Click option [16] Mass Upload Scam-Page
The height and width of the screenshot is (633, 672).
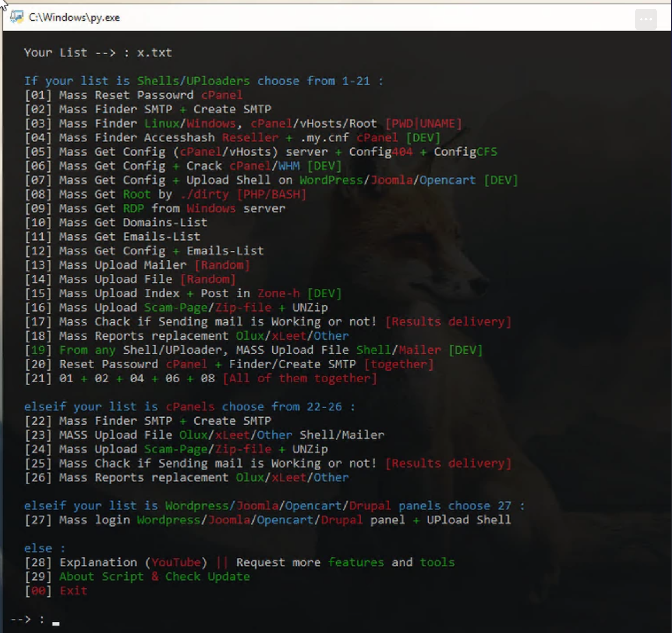click(x=176, y=308)
